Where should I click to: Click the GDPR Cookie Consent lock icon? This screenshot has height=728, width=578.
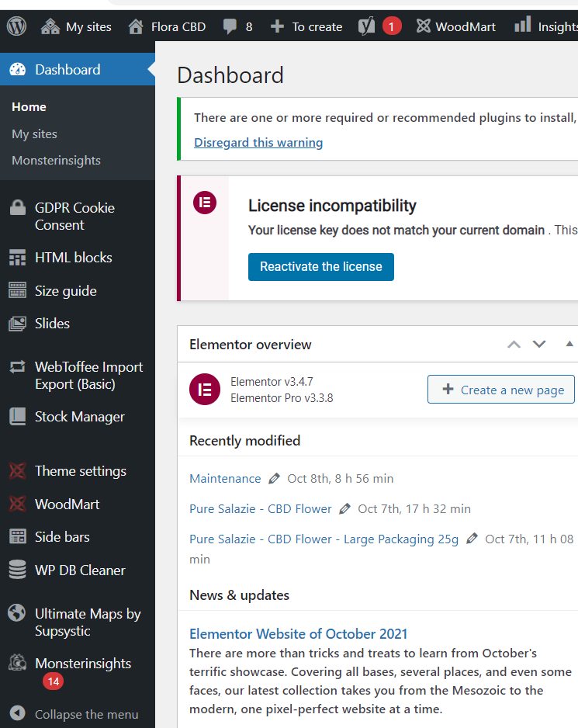pyautogui.click(x=18, y=207)
